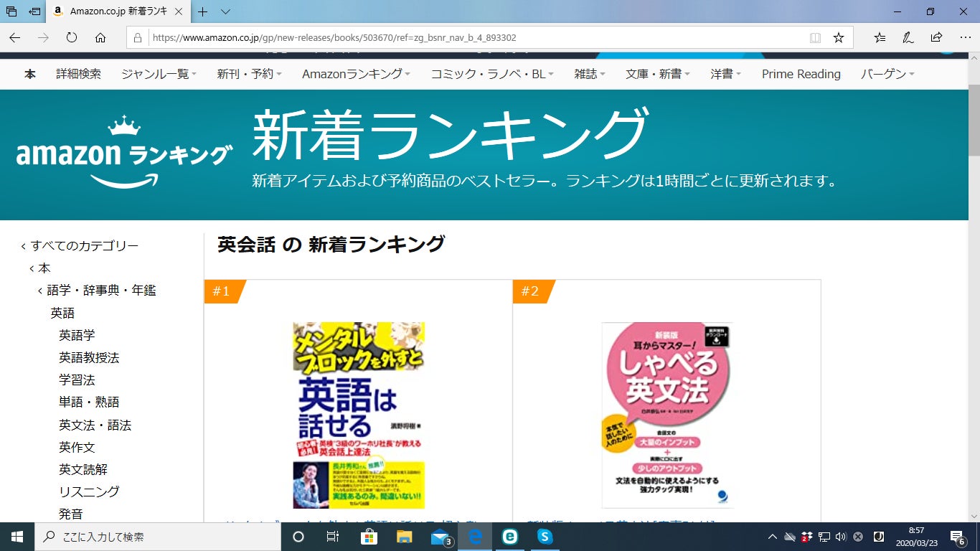Show the tab previews chevron

tap(225, 11)
